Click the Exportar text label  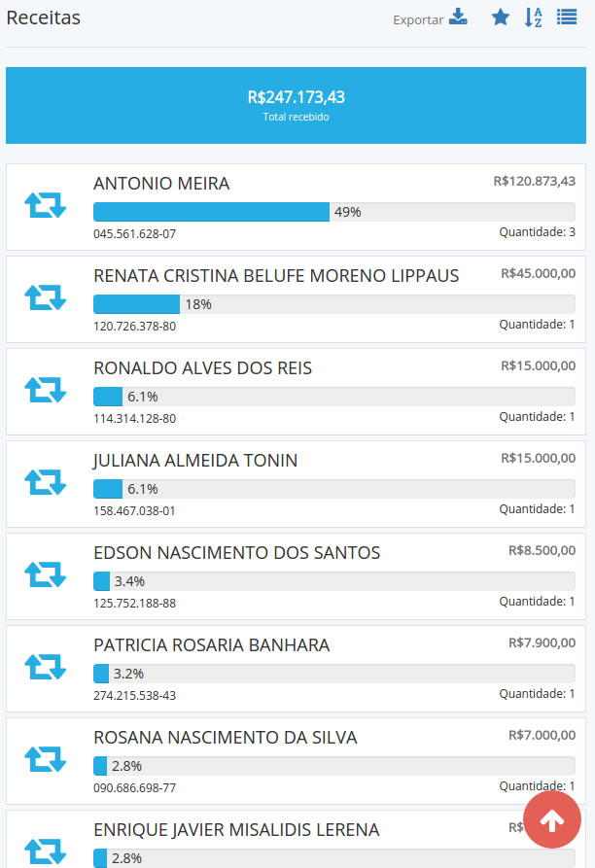point(418,19)
